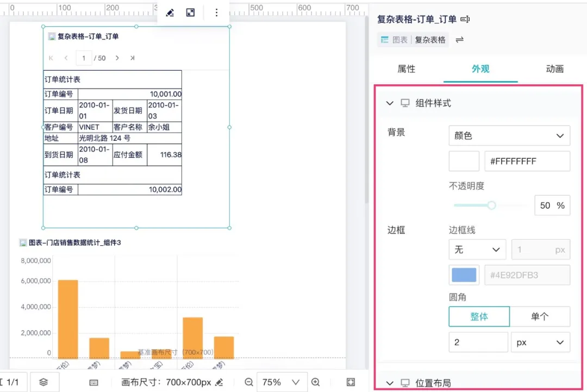This screenshot has height=392, width=587.
Task: Open the 背景 颜色 dropdown
Action: tap(509, 136)
